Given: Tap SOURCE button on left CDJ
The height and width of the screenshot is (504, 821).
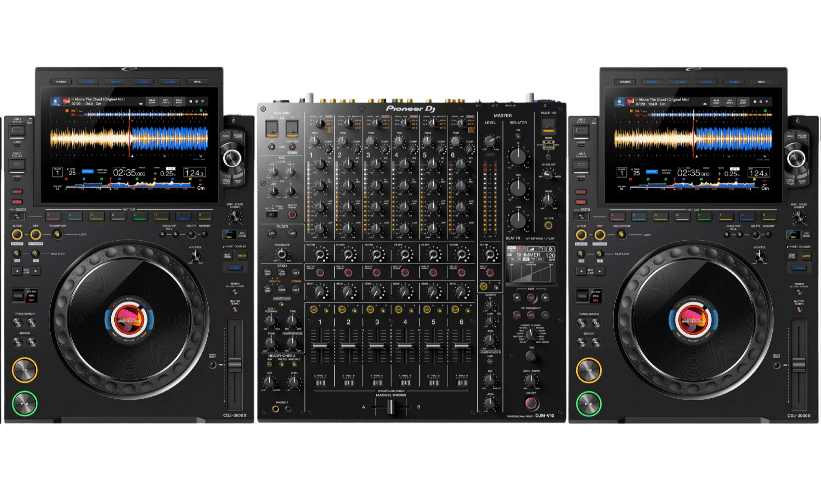Looking at the screenshot, I should pos(61,82).
